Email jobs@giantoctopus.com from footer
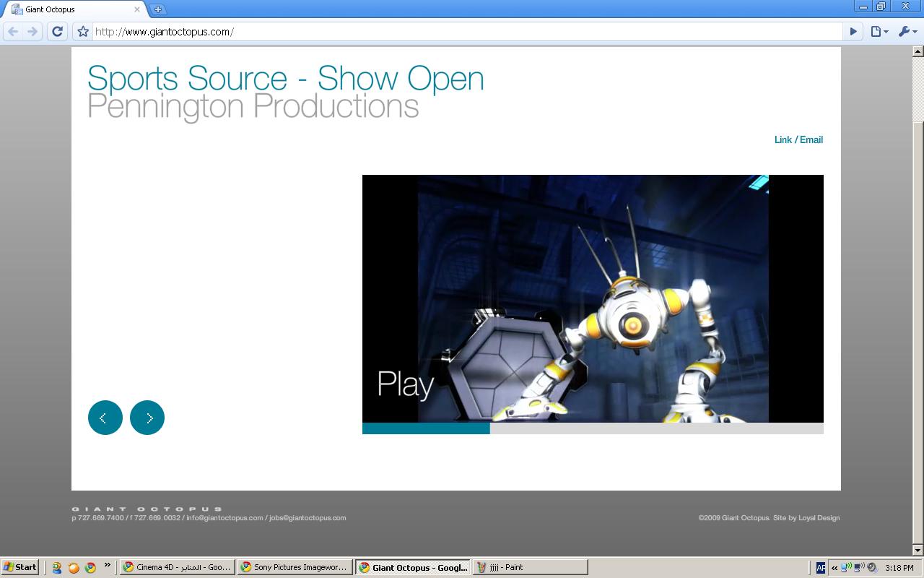This screenshot has width=924, height=578. tap(308, 517)
